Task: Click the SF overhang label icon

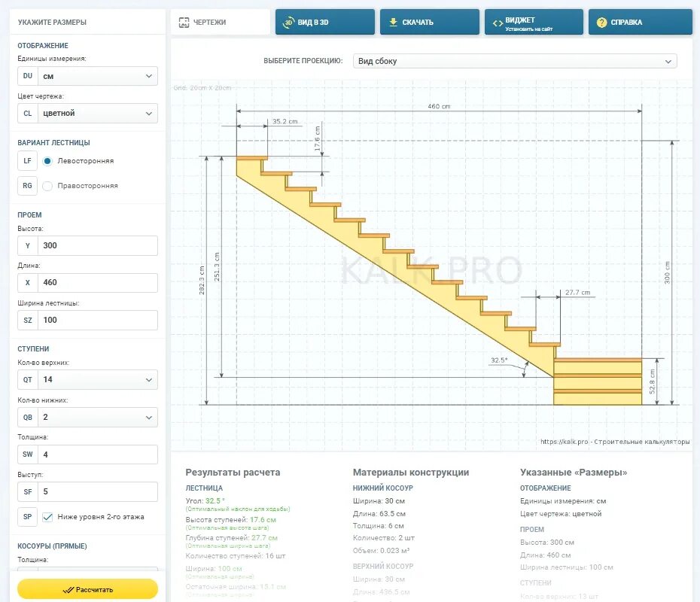Action: point(28,492)
